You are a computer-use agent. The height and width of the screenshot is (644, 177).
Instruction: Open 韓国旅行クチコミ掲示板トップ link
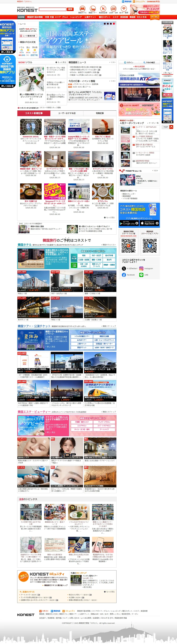[x=55, y=585]
